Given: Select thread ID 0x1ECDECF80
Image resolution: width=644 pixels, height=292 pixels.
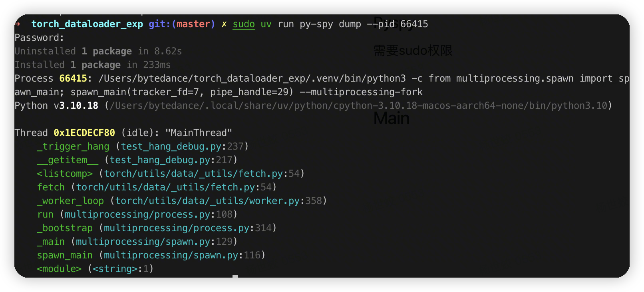Looking at the screenshot, I should click(x=84, y=133).
